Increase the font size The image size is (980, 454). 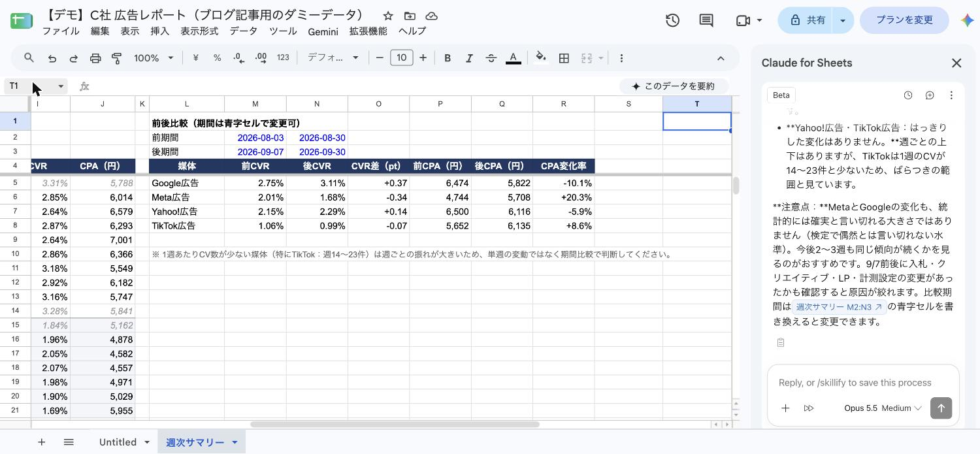[x=423, y=58]
